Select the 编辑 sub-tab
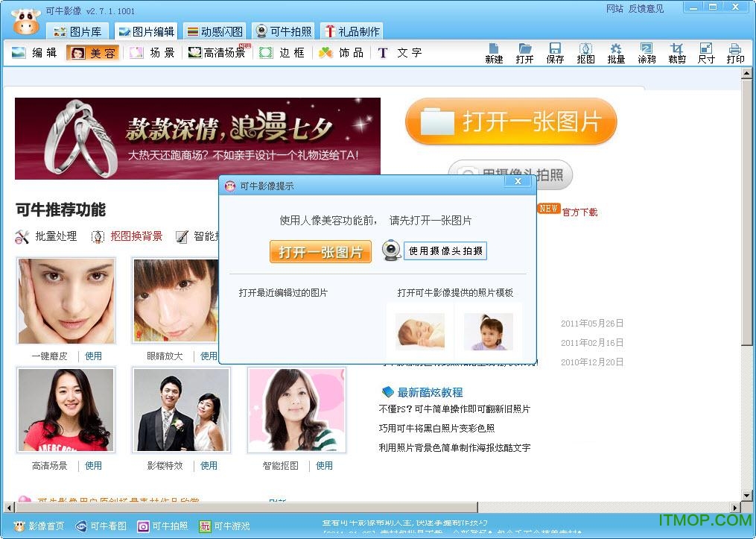756x539 pixels. (x=34, y=53)
